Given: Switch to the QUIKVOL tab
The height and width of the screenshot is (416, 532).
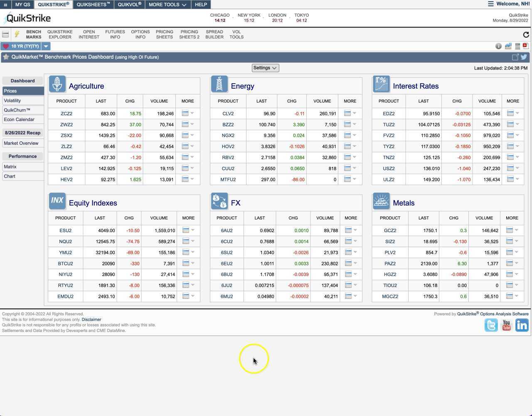Looking at the screenshot, I should (129, 5).
